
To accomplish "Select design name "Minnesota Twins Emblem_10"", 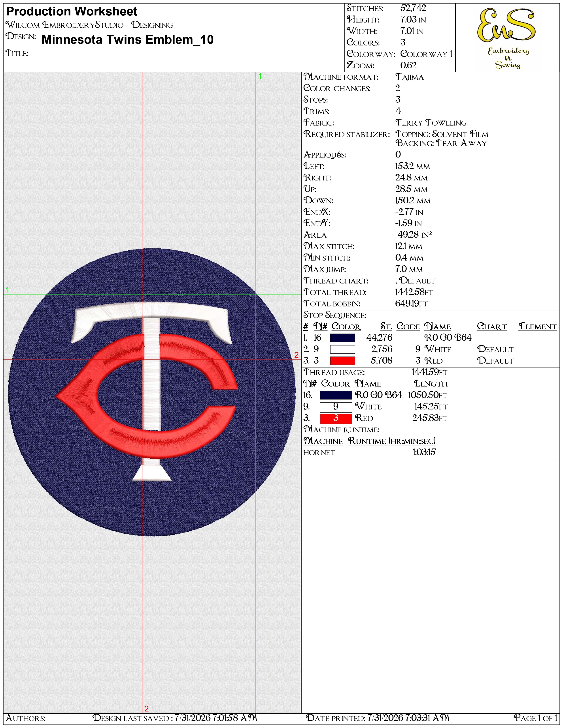I will (127, 40).
